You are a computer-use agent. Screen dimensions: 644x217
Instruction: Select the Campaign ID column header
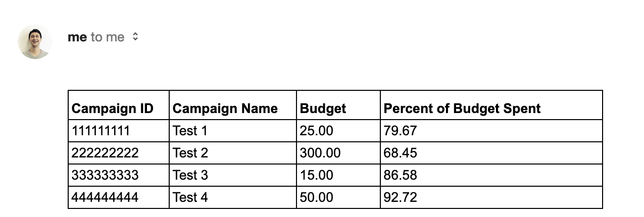pyautogui.click(x=112, y=108)
